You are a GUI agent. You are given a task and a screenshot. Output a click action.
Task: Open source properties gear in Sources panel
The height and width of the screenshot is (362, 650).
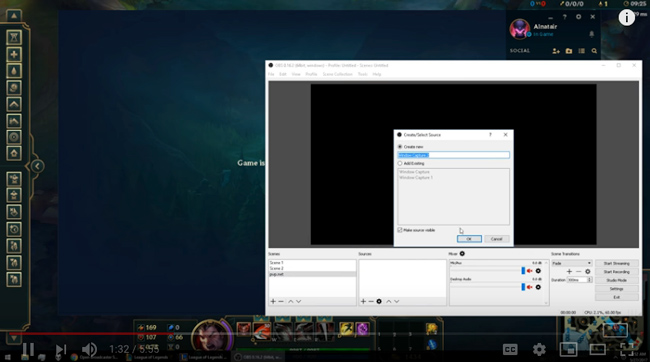coord(379,301)
